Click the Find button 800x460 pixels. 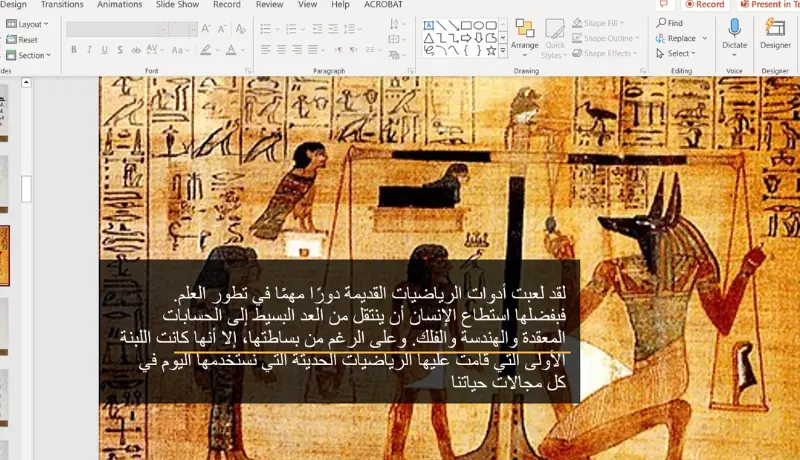coord(669,23)
